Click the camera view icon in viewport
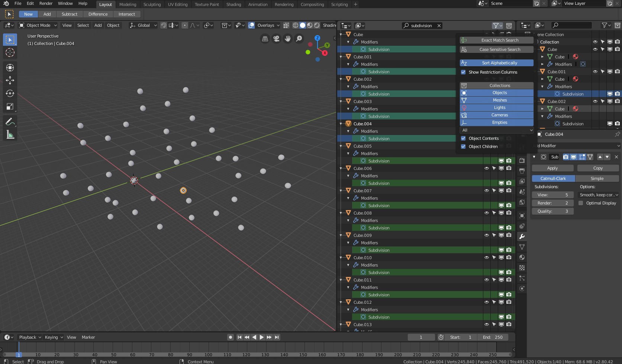 pos(276,39)
